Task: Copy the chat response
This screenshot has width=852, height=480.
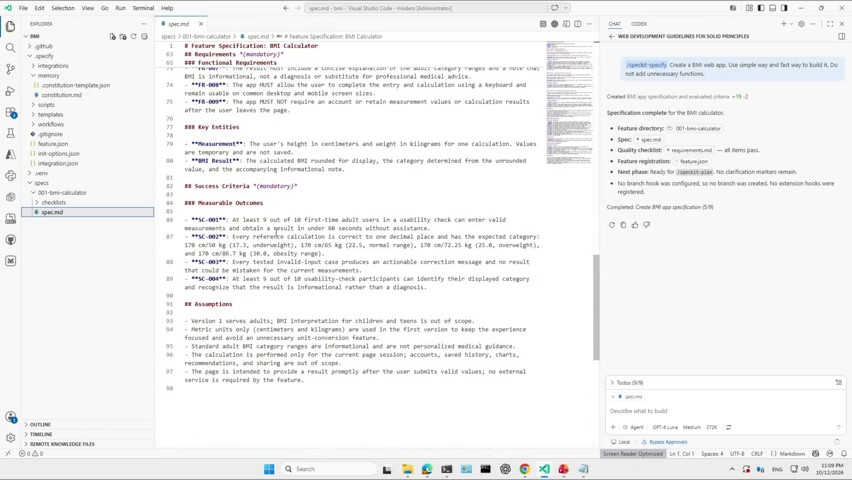Action: point(623,225)
